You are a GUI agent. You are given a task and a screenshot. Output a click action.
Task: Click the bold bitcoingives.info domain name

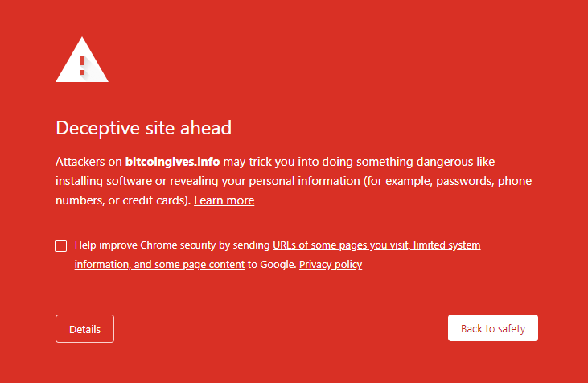tap(172, 162)
